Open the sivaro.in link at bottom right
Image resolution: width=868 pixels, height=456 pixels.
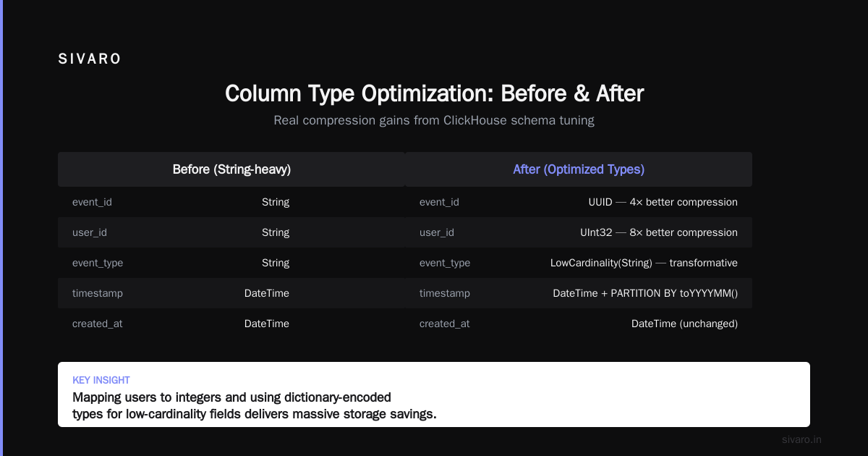(x=801, y=439)
